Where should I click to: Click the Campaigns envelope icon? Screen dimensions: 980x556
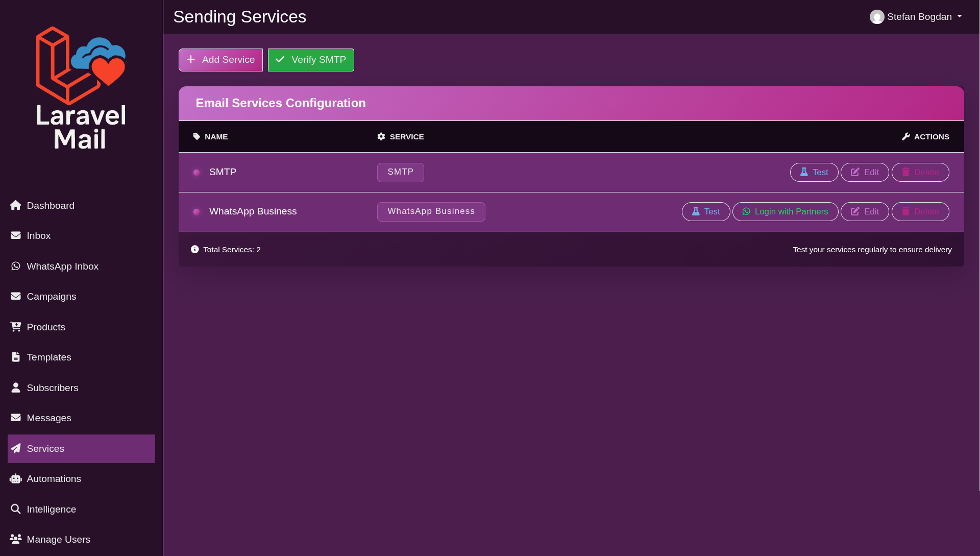[16, 296]
